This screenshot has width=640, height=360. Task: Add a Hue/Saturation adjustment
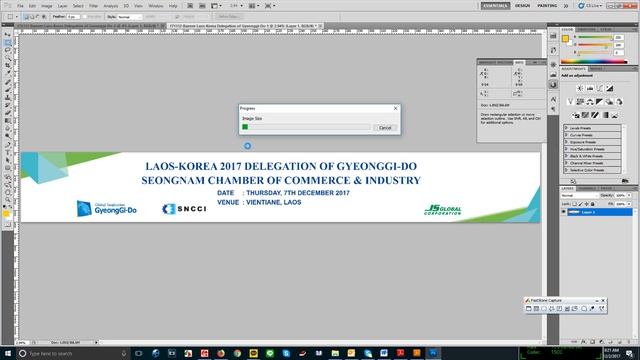tap(580, 101)
